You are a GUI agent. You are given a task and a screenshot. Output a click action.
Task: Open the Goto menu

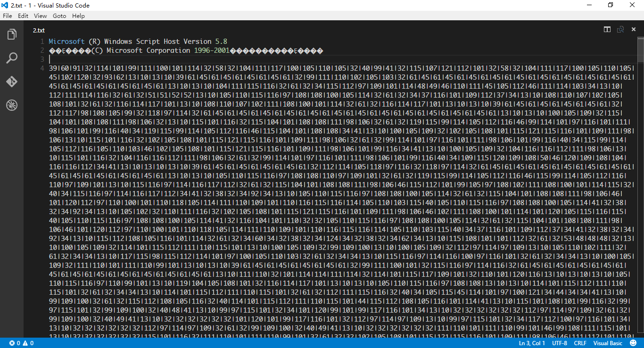(x=59, y=16)
